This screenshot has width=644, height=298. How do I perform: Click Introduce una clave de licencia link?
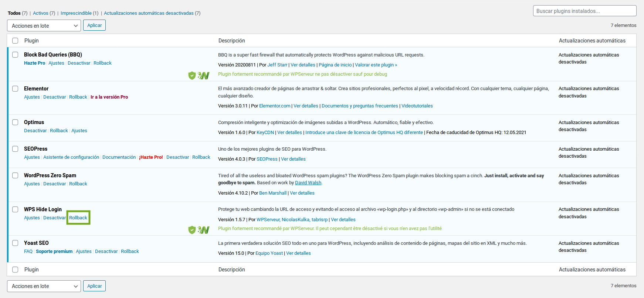364,133
